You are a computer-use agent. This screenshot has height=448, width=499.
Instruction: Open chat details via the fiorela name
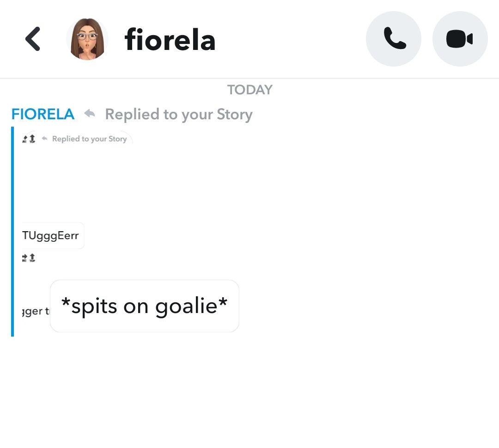coord(170,40)
